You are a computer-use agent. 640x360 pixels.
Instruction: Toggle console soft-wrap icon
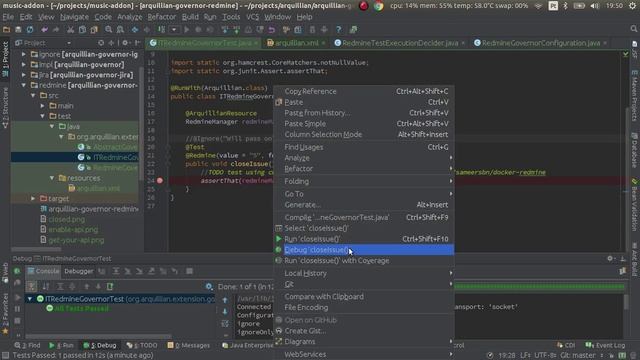point(225,324)
